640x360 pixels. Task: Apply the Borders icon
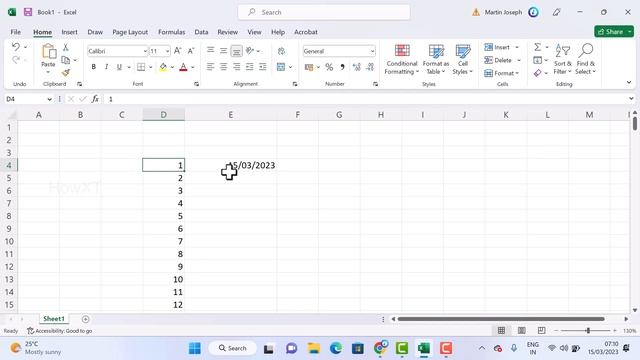point(141,67)
